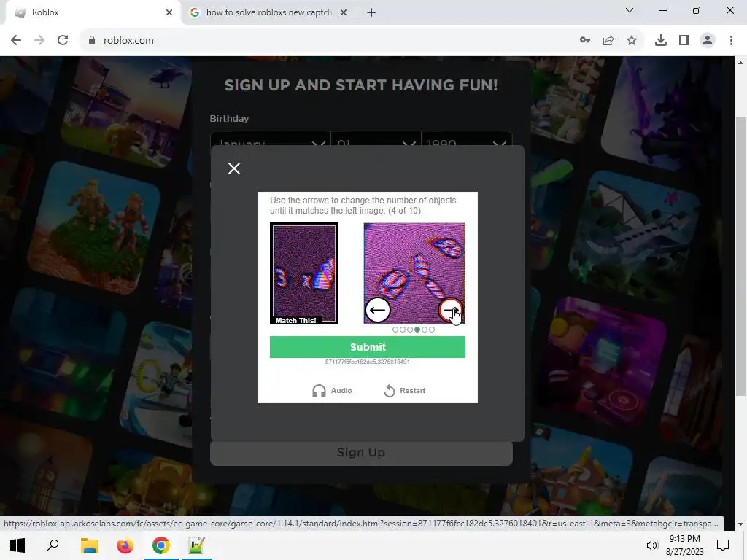This screenshot has width=747, height=560.
Task: Open the Windows Start menu
Action: (x=18, y=545)
